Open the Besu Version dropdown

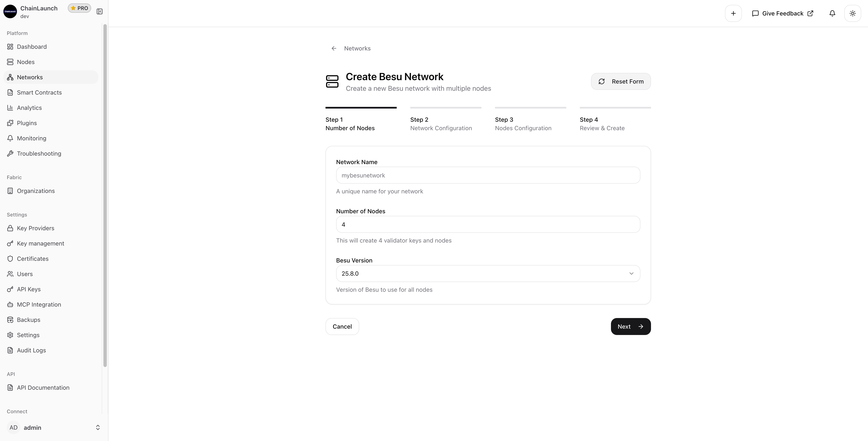pos(488,274)
